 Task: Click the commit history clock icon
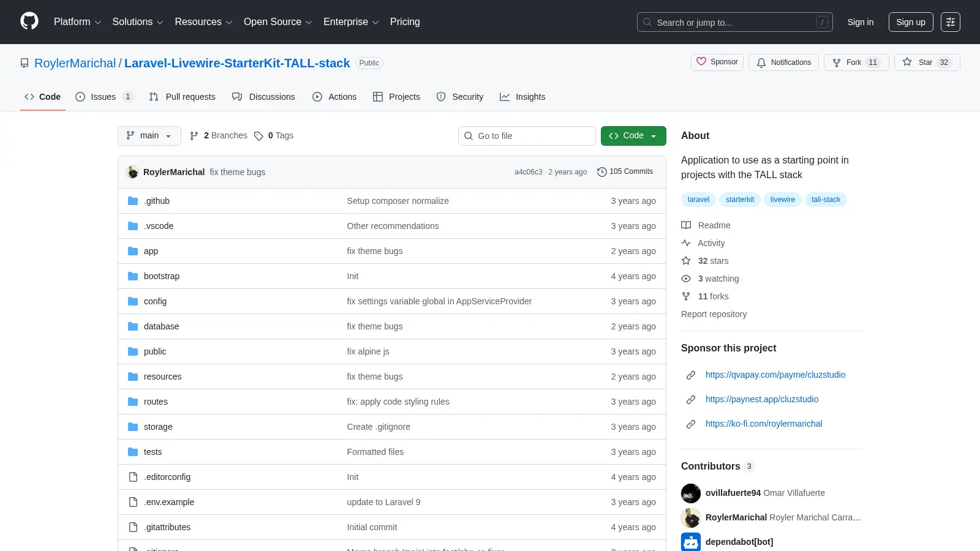tap(602, 172)
